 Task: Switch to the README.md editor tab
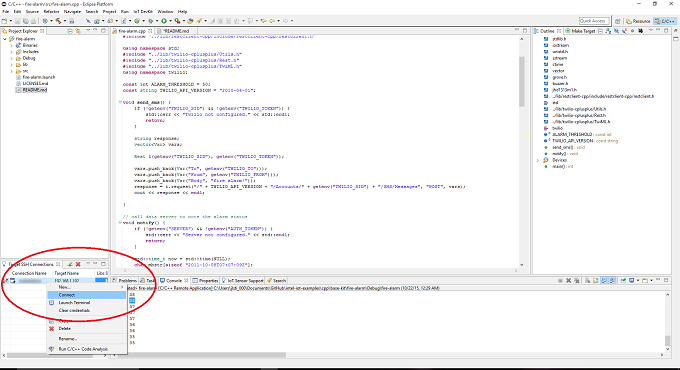[x=176, y=31]
